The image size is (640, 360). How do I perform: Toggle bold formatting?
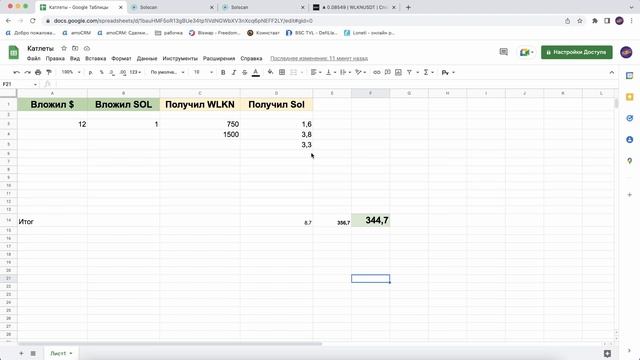pos(223,72)
